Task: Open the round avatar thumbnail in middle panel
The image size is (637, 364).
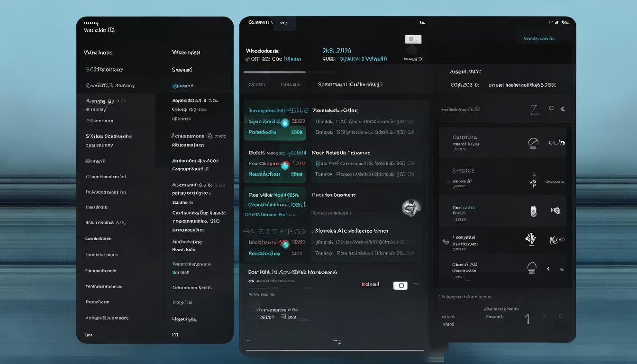Action: click(411, 207)
